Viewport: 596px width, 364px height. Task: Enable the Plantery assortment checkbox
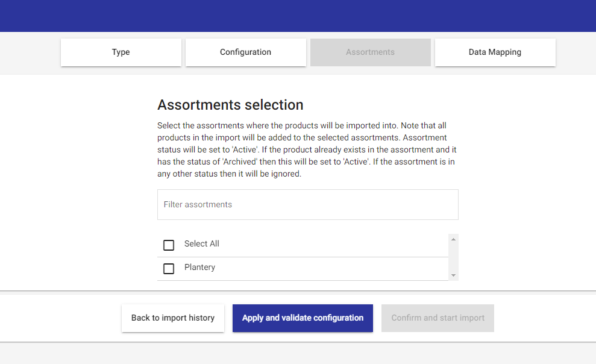(169, 269)
